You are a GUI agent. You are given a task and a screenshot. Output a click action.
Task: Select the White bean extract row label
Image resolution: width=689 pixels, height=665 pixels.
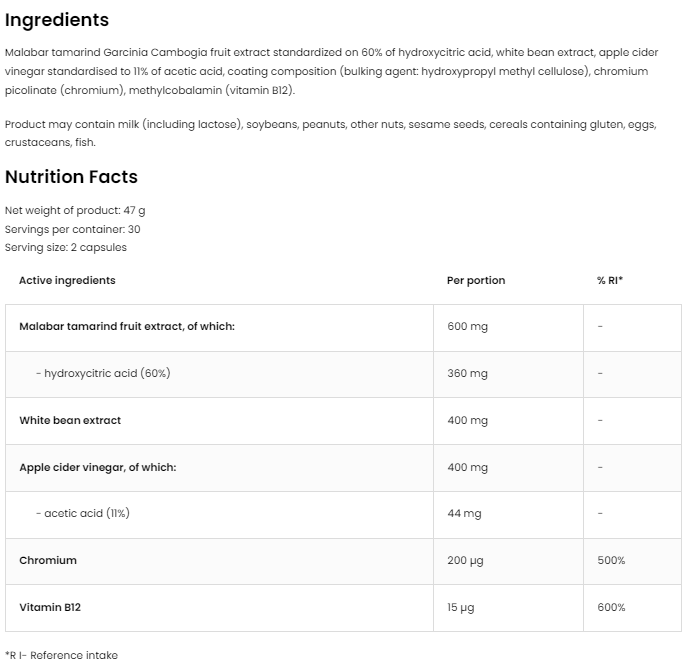pyautogui.click(x=70, y=420)
